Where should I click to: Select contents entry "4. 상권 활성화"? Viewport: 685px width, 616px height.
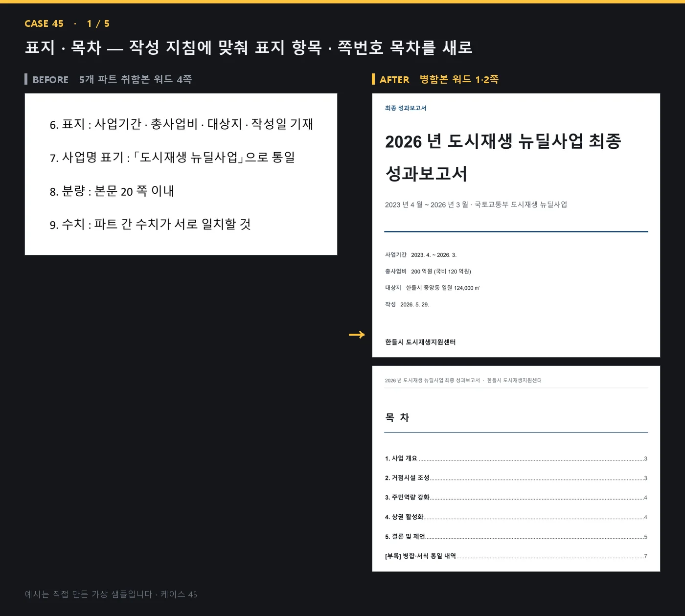(516, 517)
